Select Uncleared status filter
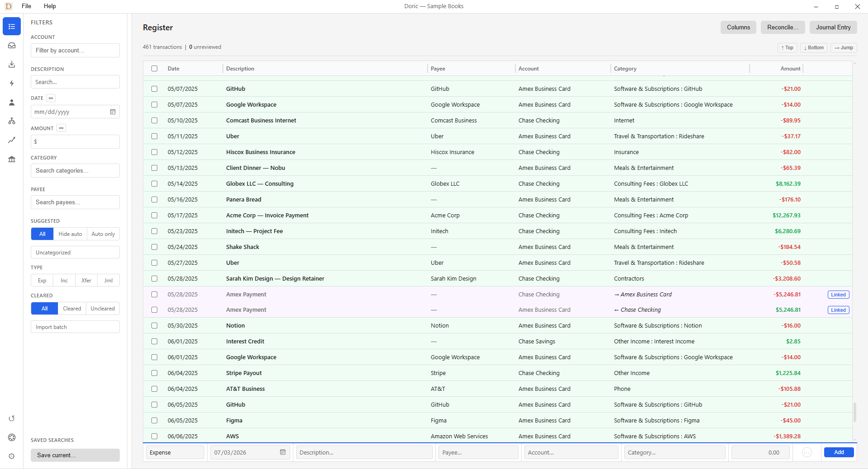This screenshot has height=469, width=868. [103, 309]
